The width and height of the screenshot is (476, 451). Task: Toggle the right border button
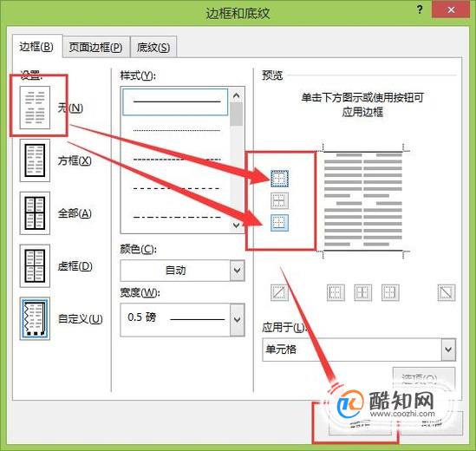390,292
